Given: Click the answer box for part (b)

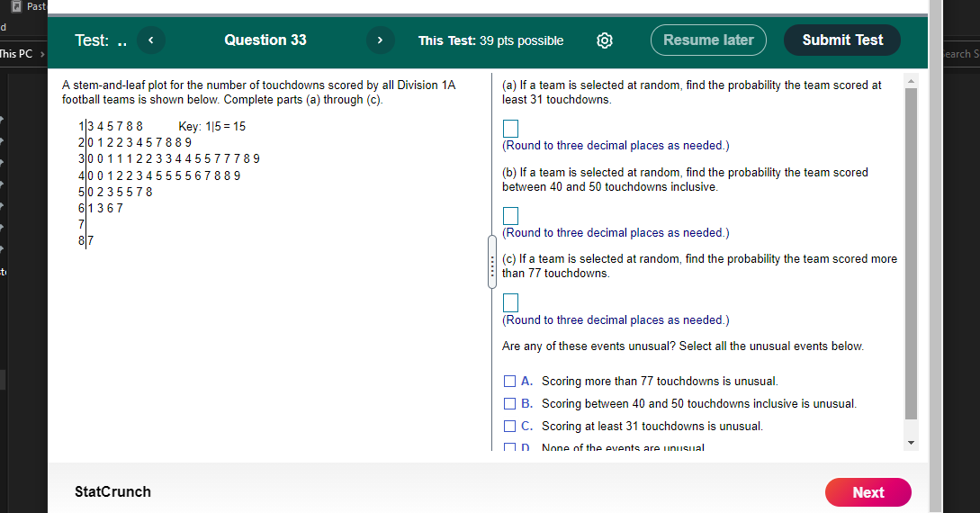Looking at the screenshot, I should coord(510,216).
